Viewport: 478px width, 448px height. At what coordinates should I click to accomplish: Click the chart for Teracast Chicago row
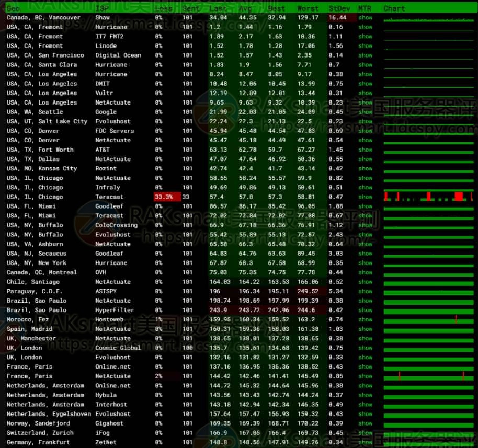coord(428,197)
